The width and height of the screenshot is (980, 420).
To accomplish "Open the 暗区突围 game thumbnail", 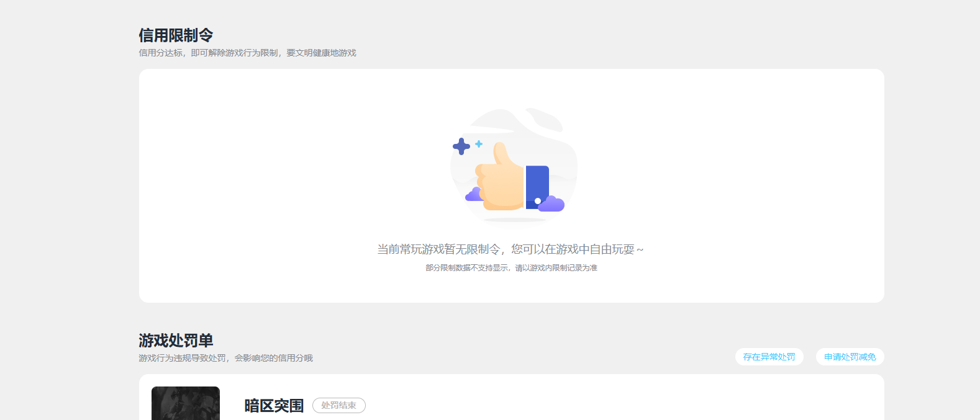I will coord(186,403).
